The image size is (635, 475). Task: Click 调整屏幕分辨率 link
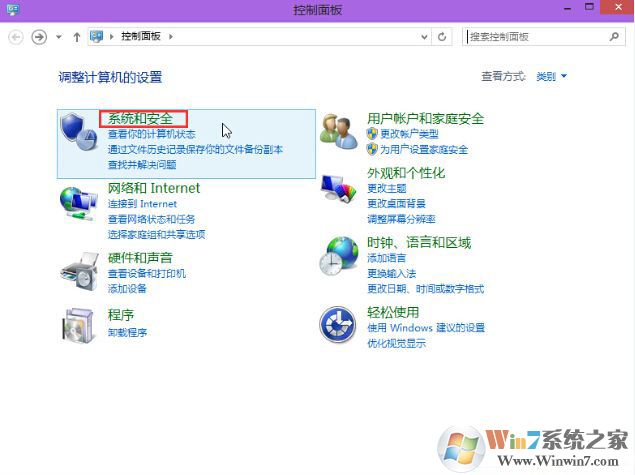pyautogui.click(x=401, y=219)
